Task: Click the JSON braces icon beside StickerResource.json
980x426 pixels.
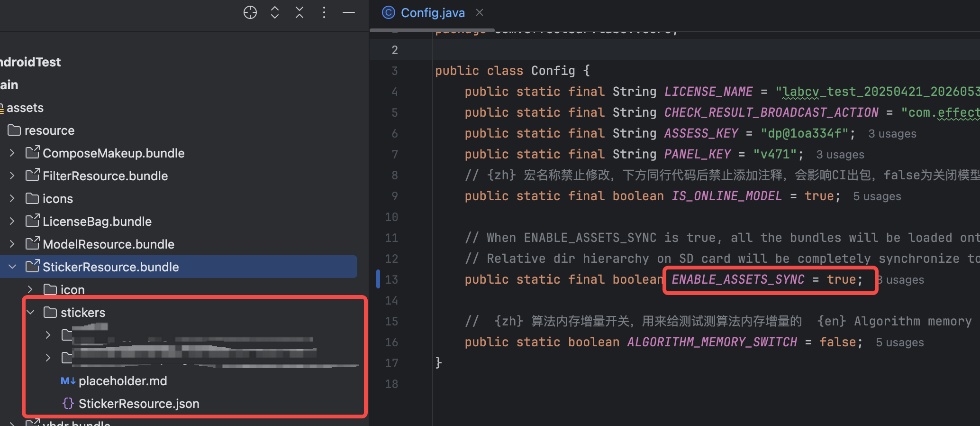Action: pos(68,404)
